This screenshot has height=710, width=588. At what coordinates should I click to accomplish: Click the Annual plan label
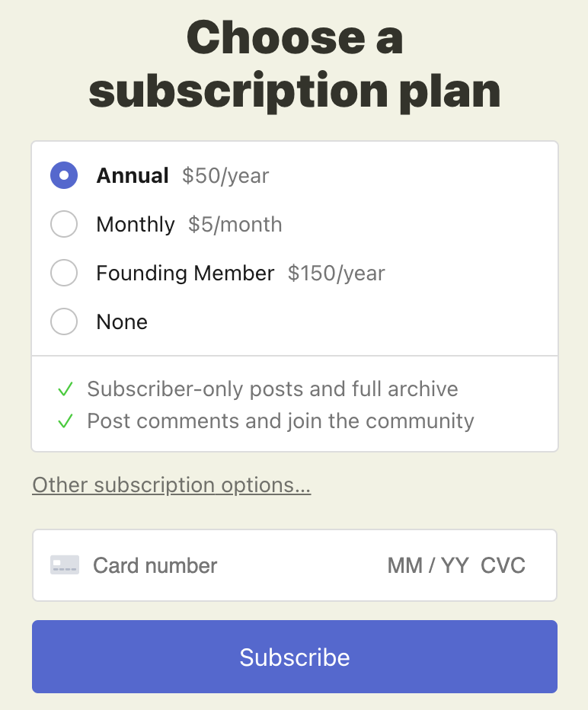pyautogui.click(x=133, y=175)
